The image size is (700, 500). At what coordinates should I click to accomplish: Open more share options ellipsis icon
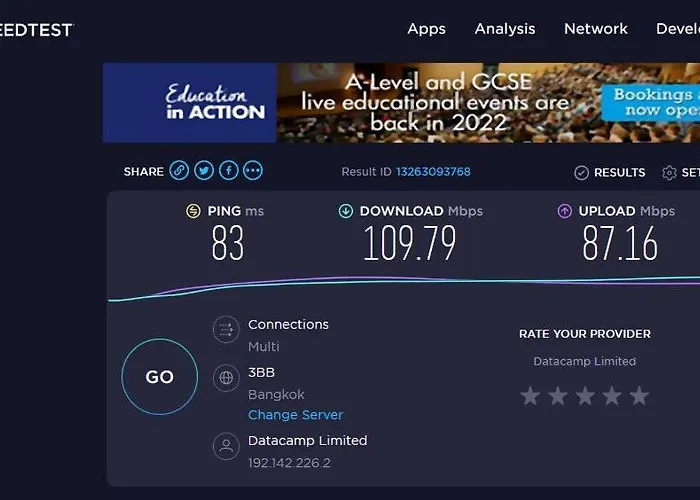(x=253, y=171)
